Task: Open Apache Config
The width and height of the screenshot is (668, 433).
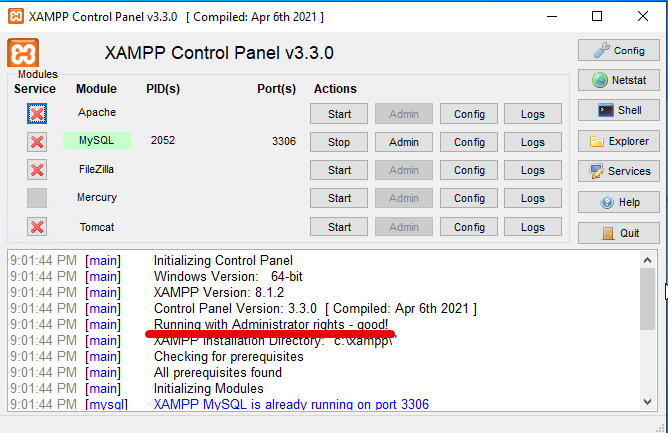Action: coord(469,114)
